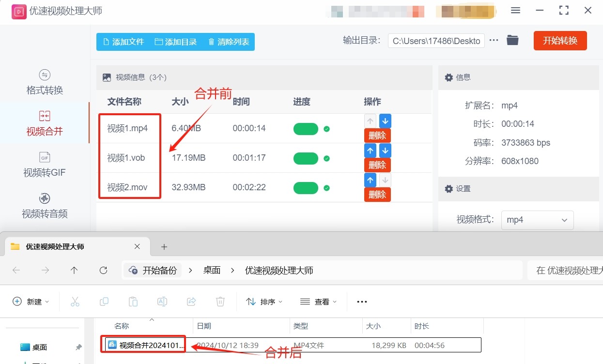The height and width of the screenshot is (364, 603).
Task: Move 视频2.mov up in the list
Action: 370,181
